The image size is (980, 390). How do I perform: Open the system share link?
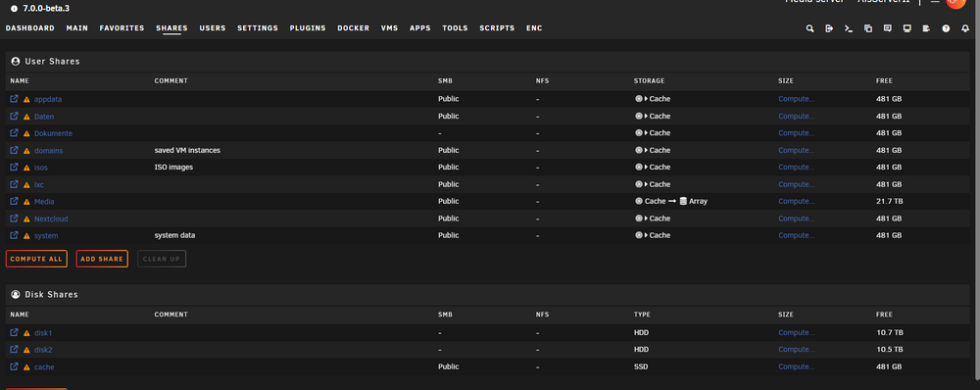tap(46, 235)
